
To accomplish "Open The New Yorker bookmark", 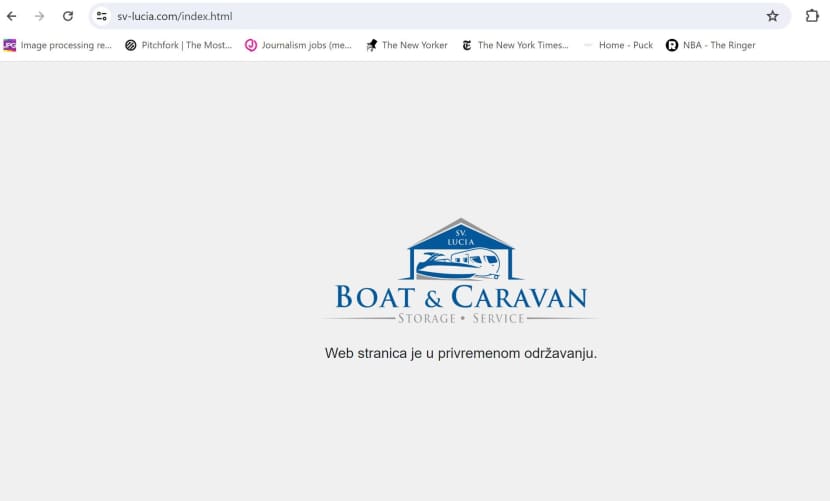I will (x=407, y=45).
